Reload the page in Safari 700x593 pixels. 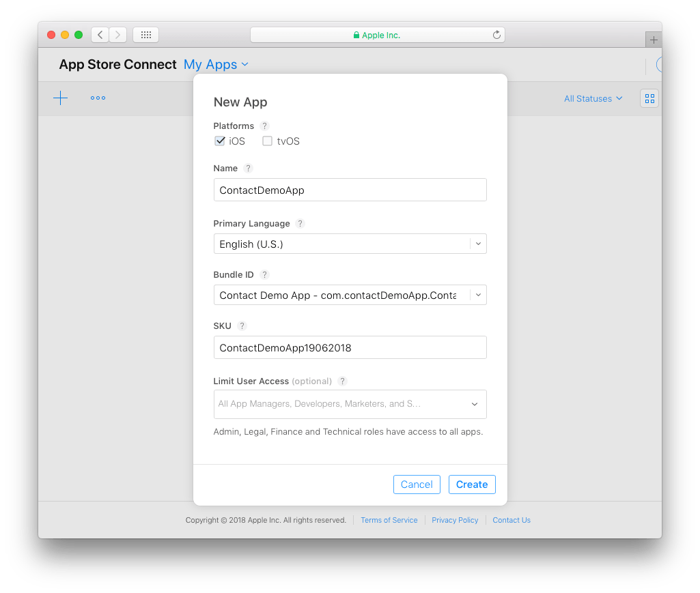tap(496, 34)
